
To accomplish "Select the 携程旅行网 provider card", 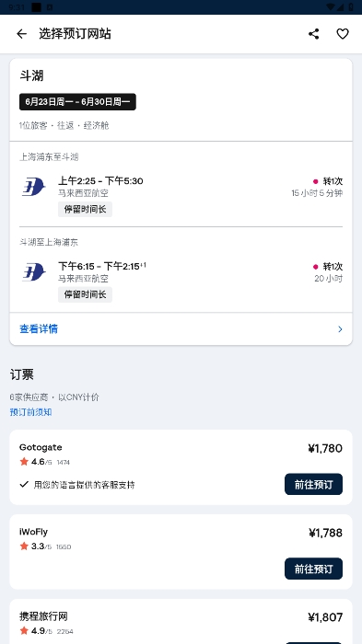I will point(181,621).
